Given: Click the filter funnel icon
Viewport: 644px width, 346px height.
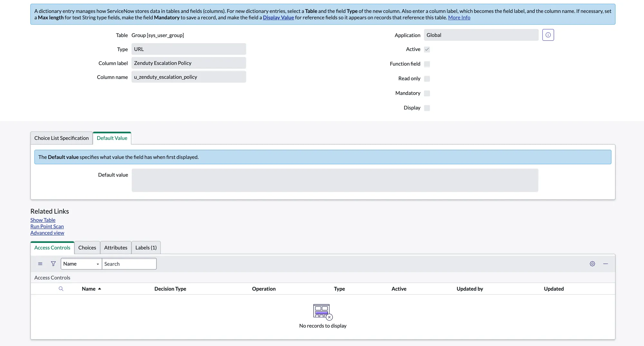Looking at the screenshot, I should [53, 264].
